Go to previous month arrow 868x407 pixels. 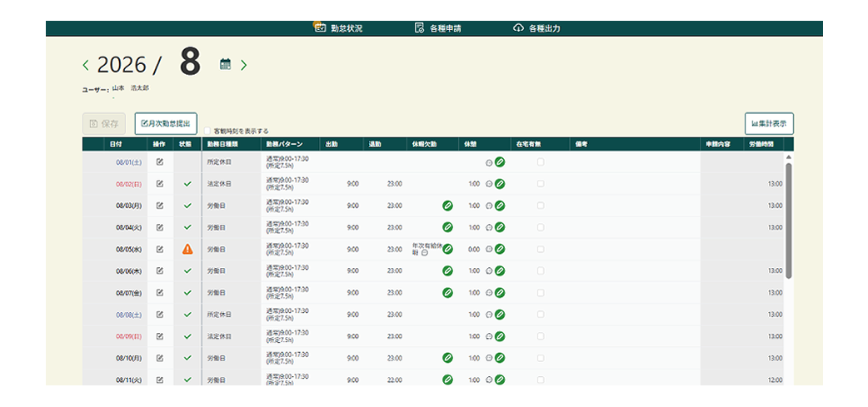tap(85, 65)
